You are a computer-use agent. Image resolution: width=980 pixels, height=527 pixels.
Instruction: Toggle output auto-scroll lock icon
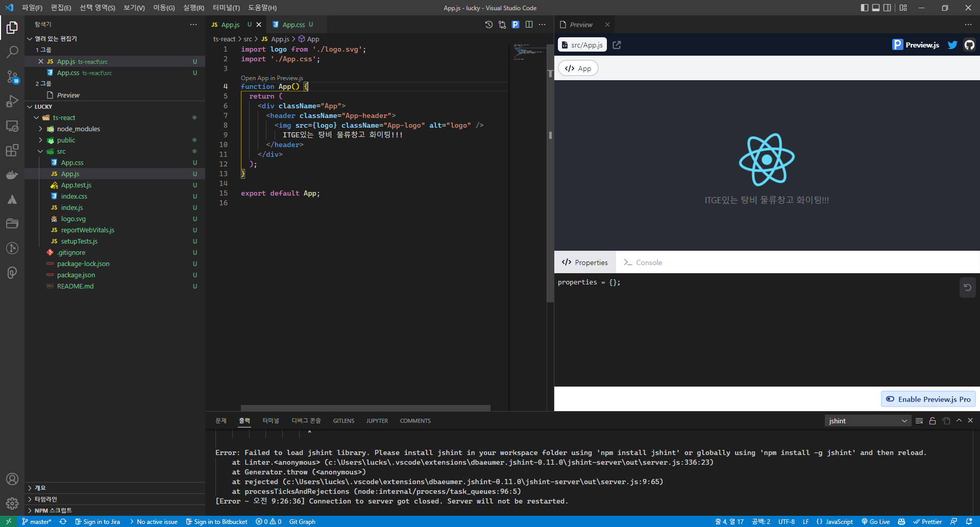pyautogui.click(x=933, y=421)
